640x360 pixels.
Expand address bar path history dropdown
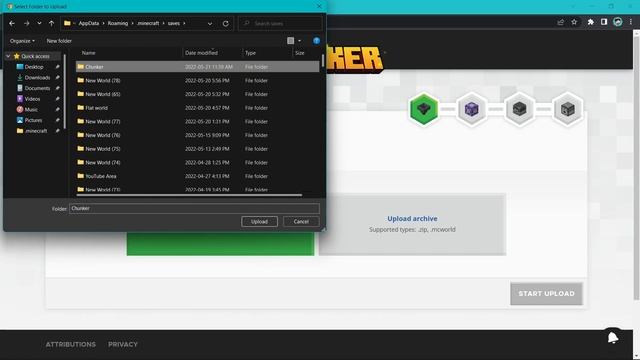tap(210, 24)
